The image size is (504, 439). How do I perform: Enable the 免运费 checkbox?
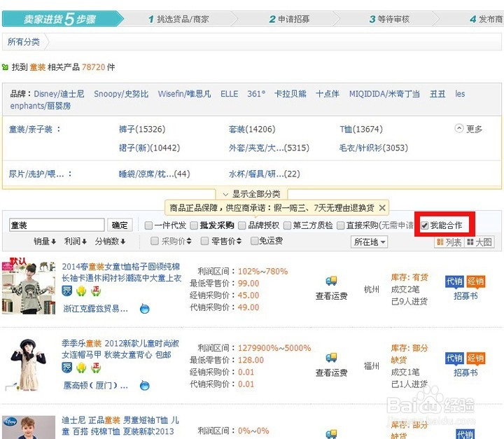(254, 241)
